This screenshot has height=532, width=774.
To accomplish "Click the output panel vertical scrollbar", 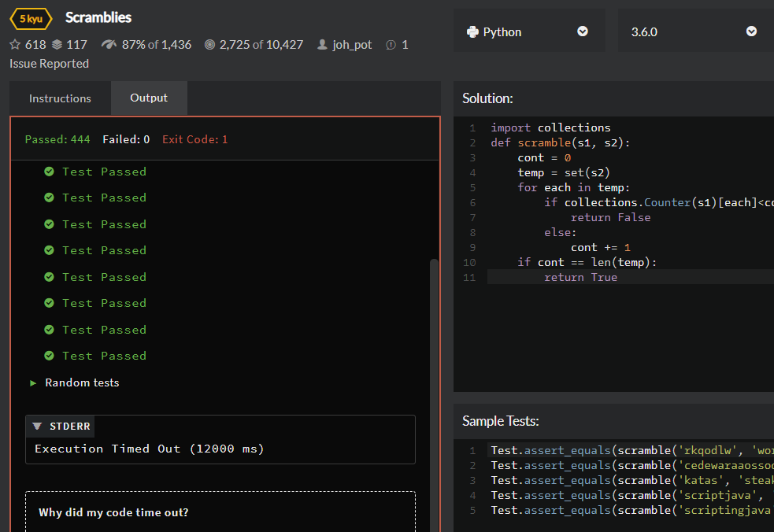I will pos(434,354).
